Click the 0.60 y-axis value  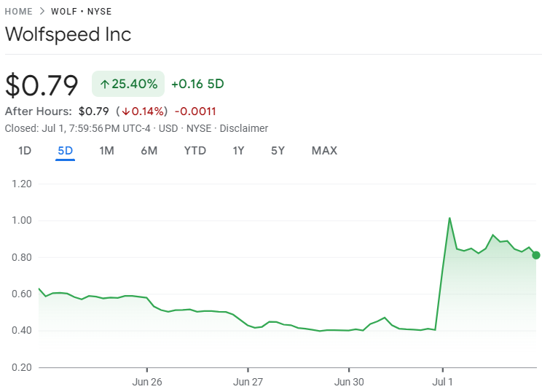pyautogui.click(x=22, y=294)
